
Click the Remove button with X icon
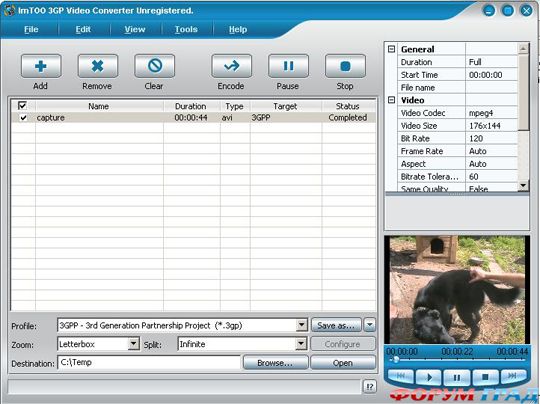tap(98, 66)
